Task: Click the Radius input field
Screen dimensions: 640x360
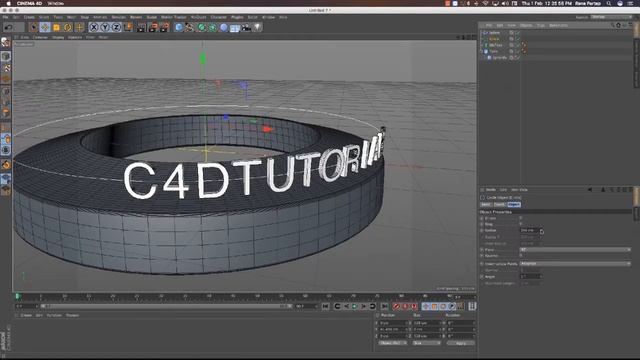Action: (529, 231)
